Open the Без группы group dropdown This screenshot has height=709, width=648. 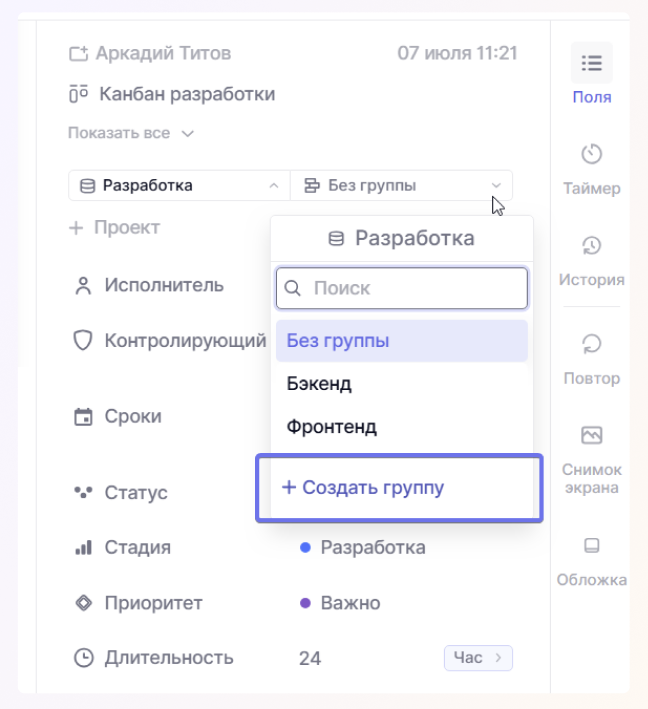(x=401, y=185)
